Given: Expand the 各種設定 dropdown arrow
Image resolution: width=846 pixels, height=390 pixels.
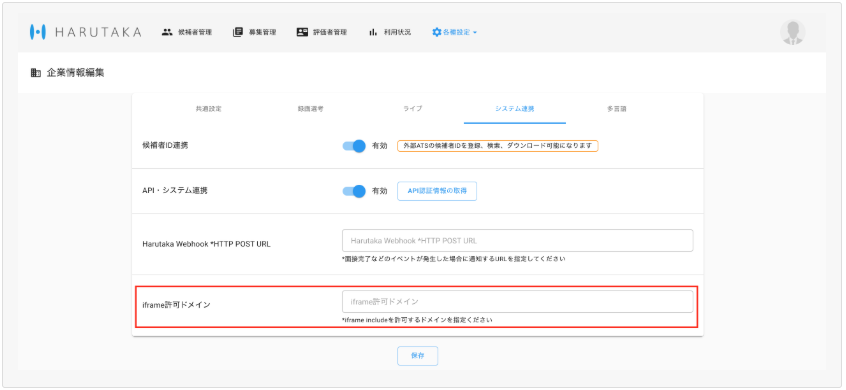Looking at the screenshot, I should (475, 32).
